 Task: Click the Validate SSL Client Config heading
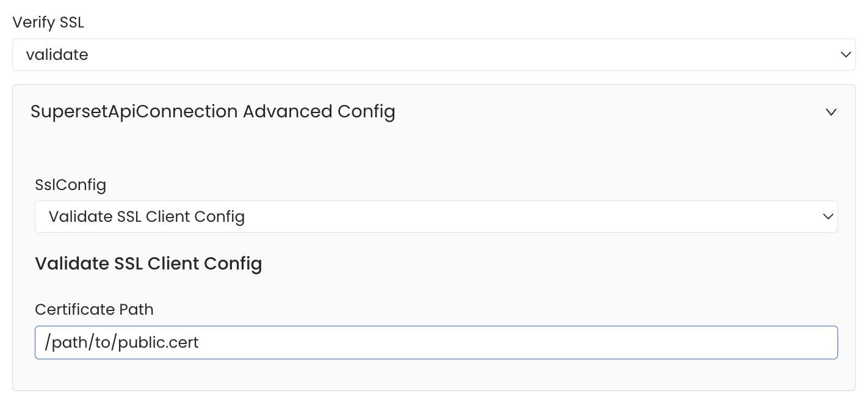tap(148, 263)
